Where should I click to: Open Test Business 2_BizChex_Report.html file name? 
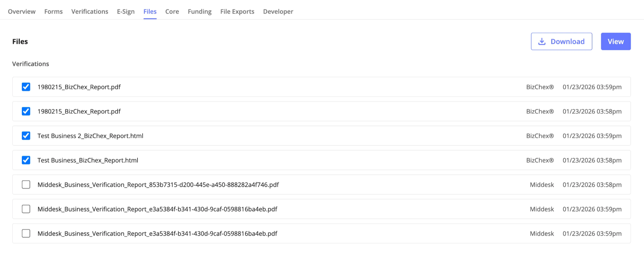pos(90,136)
